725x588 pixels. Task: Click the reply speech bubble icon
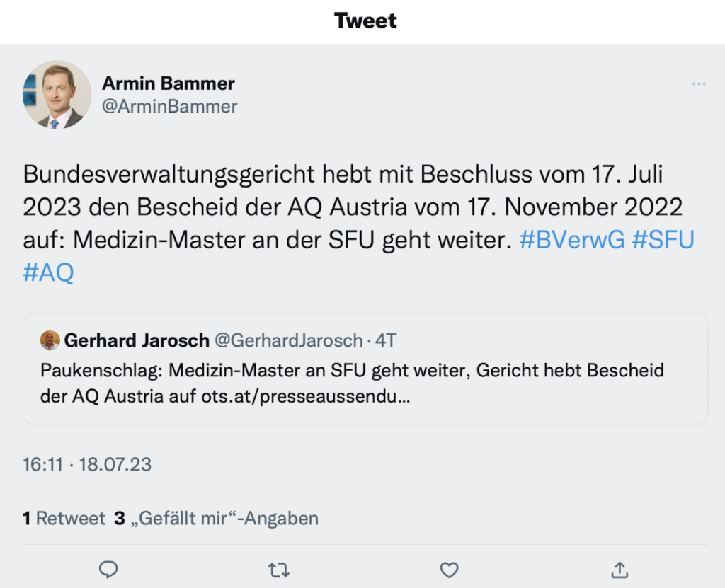point(108,569)
